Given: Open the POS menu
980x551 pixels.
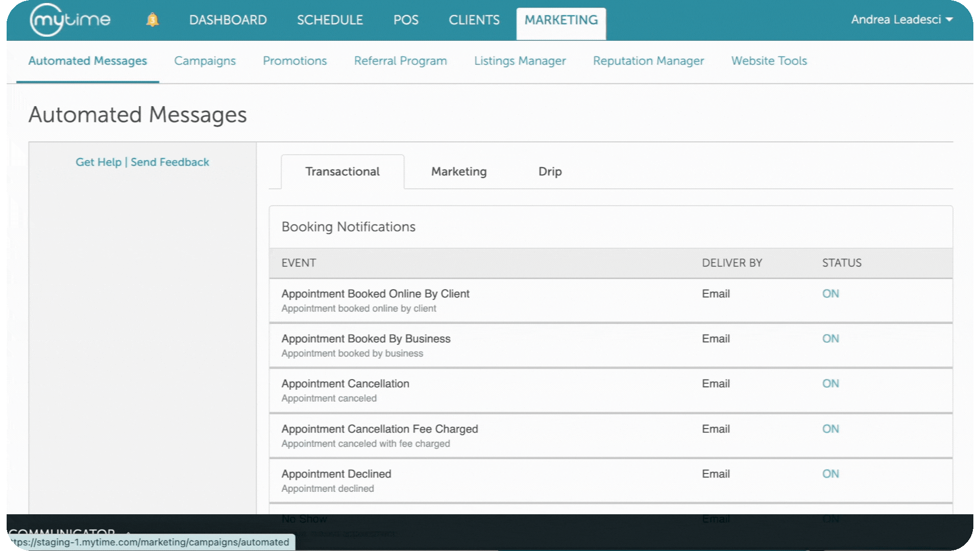Looking at the screenshot, I should 406,20.
